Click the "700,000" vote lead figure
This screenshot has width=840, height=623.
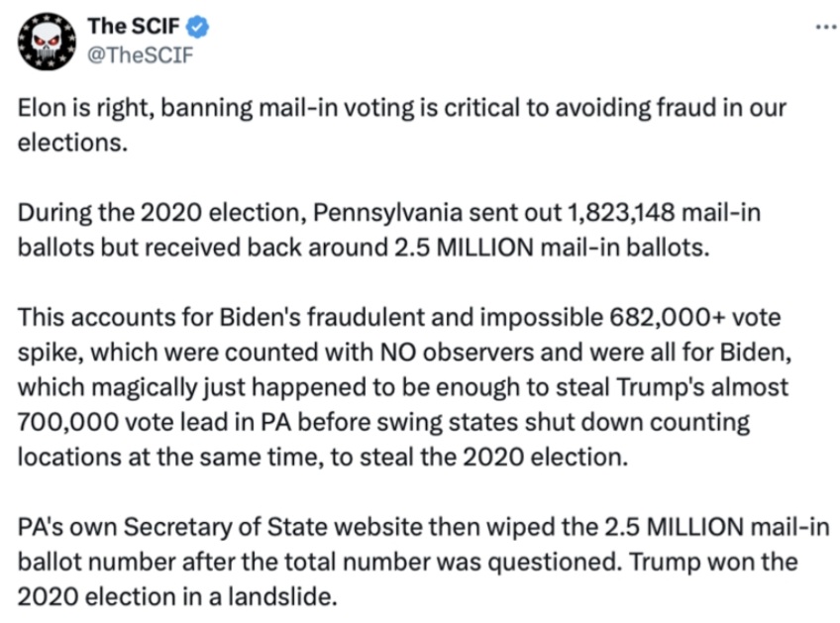pos(68,422)
